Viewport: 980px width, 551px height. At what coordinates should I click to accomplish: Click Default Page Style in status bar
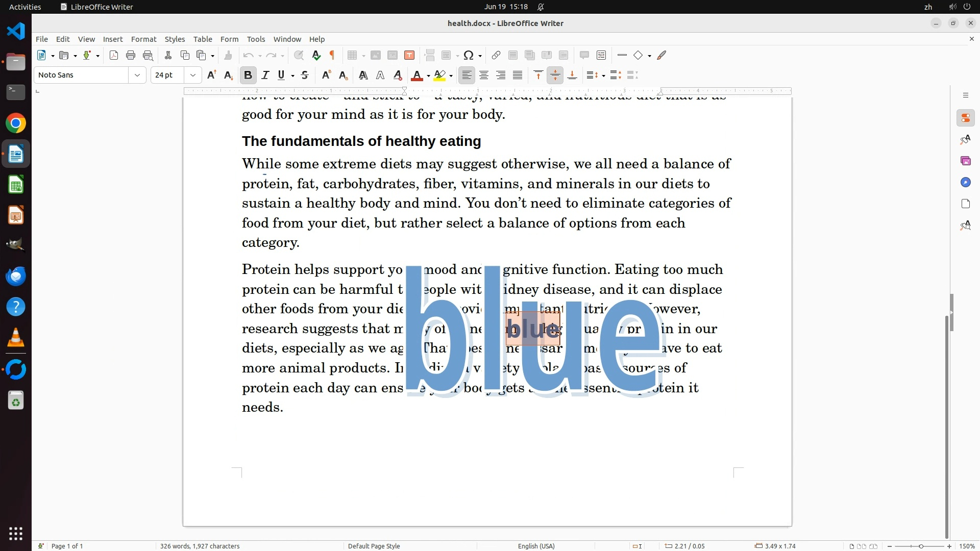tap(374, 546)
